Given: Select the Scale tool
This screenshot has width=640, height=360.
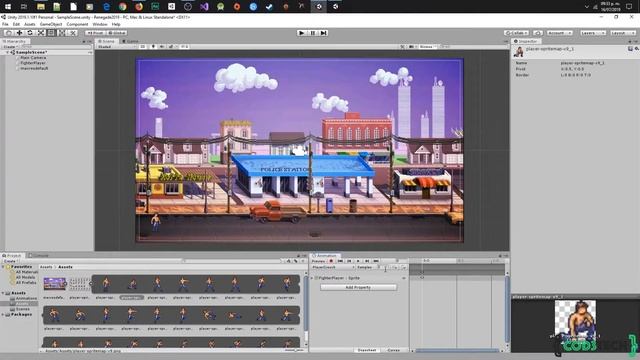Looking at the screenshot, I should tap(41, 33).
